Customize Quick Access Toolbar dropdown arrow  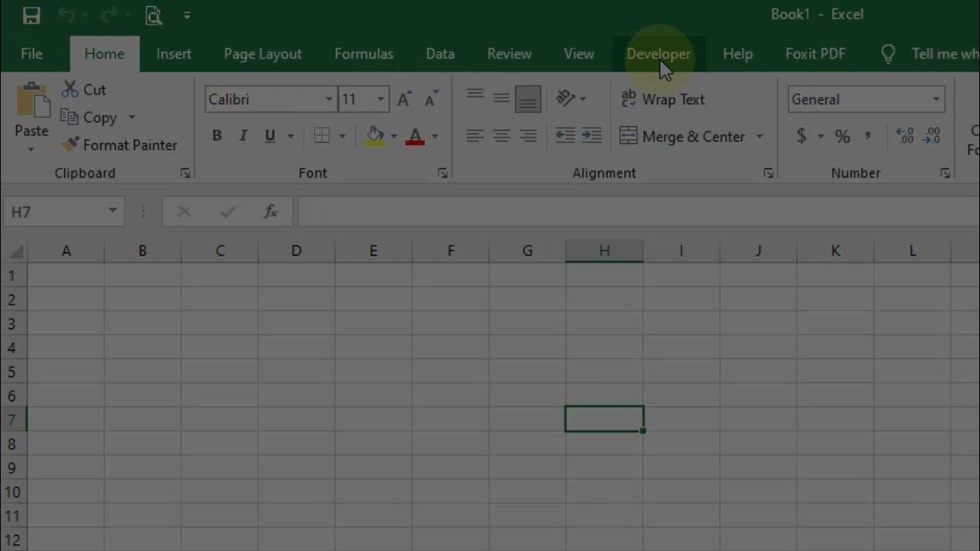pyautogui.click(x=188, y=15)
